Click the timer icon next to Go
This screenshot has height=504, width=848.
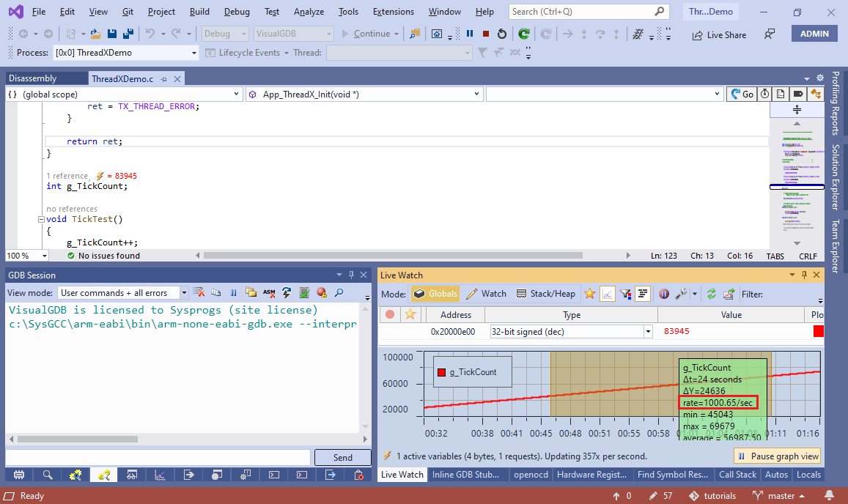point(764,94)
